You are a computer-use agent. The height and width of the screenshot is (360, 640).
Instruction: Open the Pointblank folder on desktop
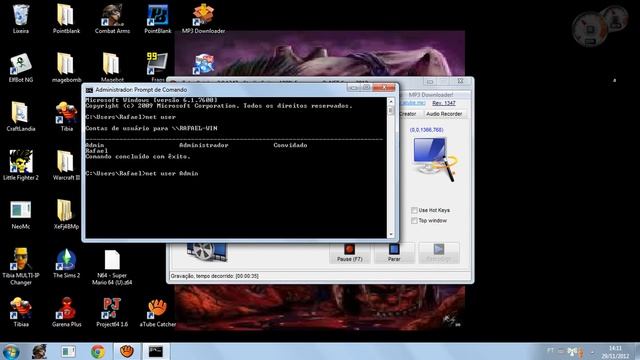pos(66,19)
